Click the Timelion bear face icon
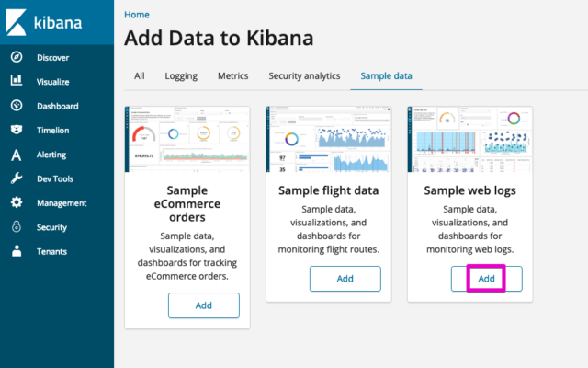588x368 pixels. pos(17,130)
